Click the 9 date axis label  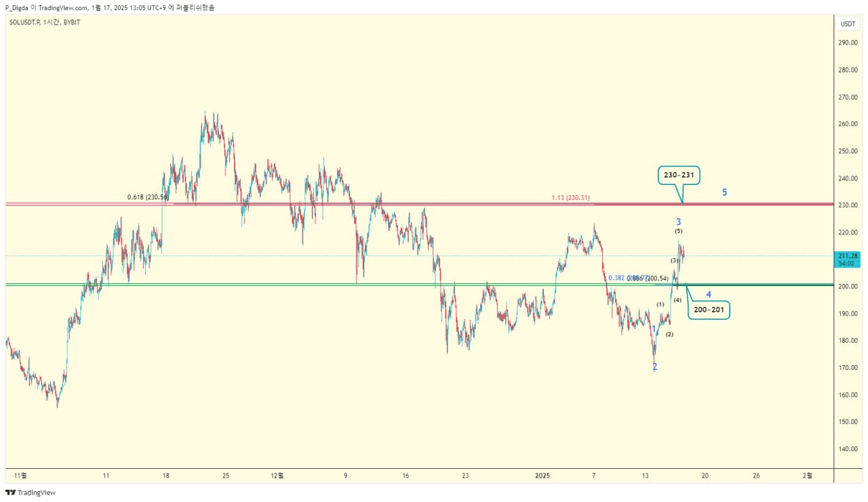(x=346, y=476)
